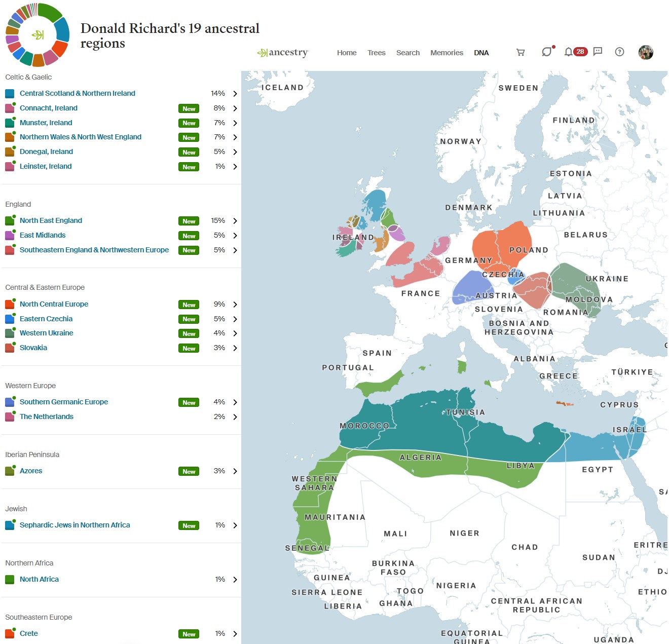This screenshot has height=644, width=669.
Task: Click the Ancestry hints leaf icon
Action: [546, 52]
